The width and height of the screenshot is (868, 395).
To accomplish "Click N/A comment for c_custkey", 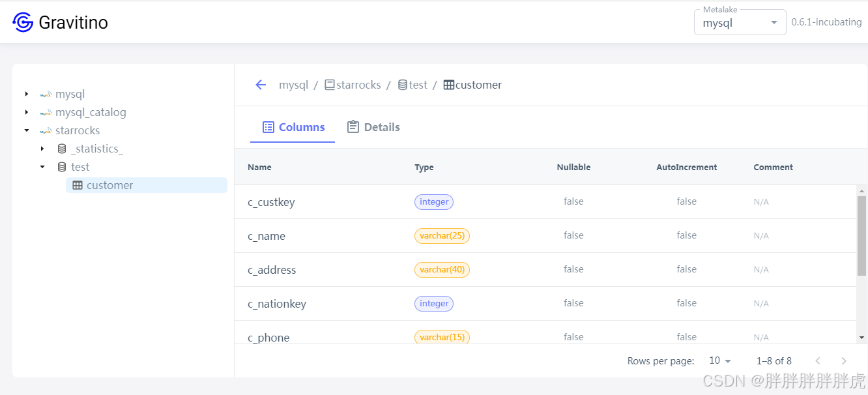I will tap(761, 202).
